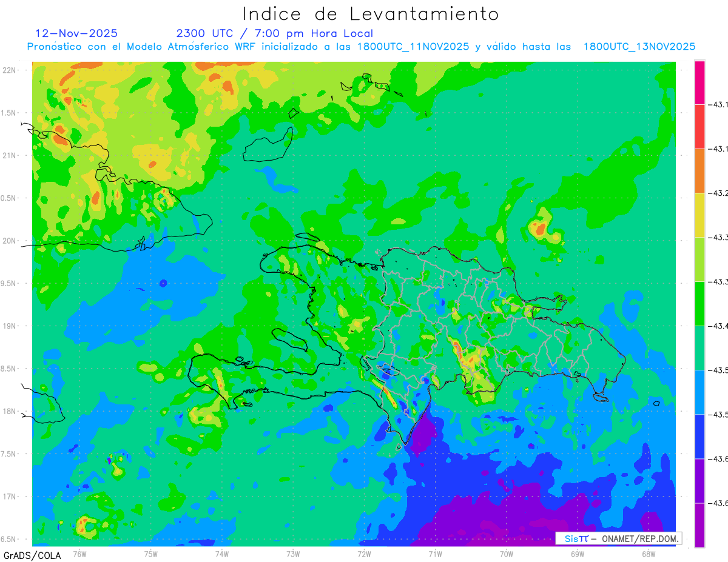Select the '71W' longitude label
The height and width of the screenshot is (562, 728).
[x=435, y=553]
